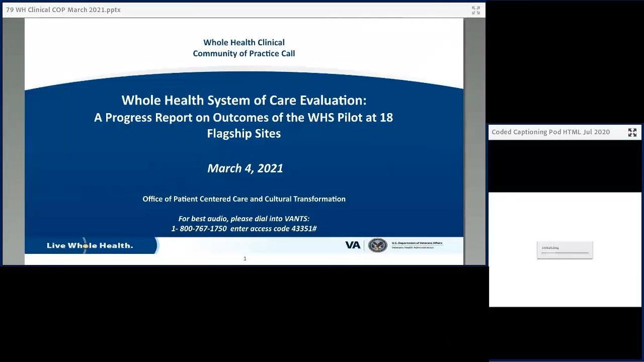The height and width of the screenshot is (362, 644).
Task: Click the 'Whole Health System of Care Evaluation:' title
Action: click(x=244, y=100)
